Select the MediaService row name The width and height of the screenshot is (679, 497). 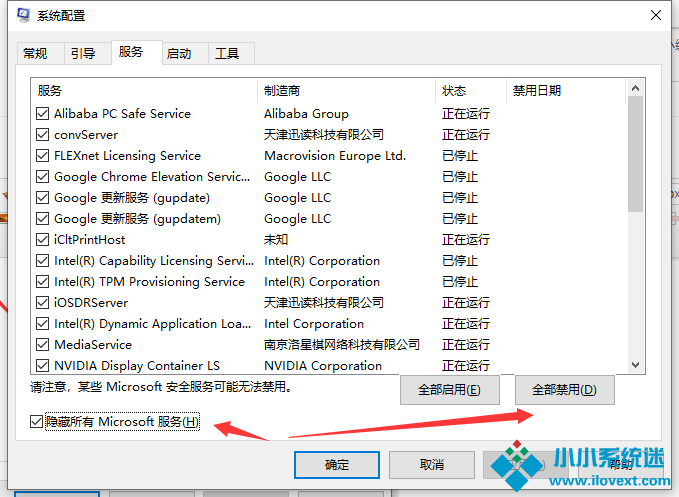tap(93, 345)
